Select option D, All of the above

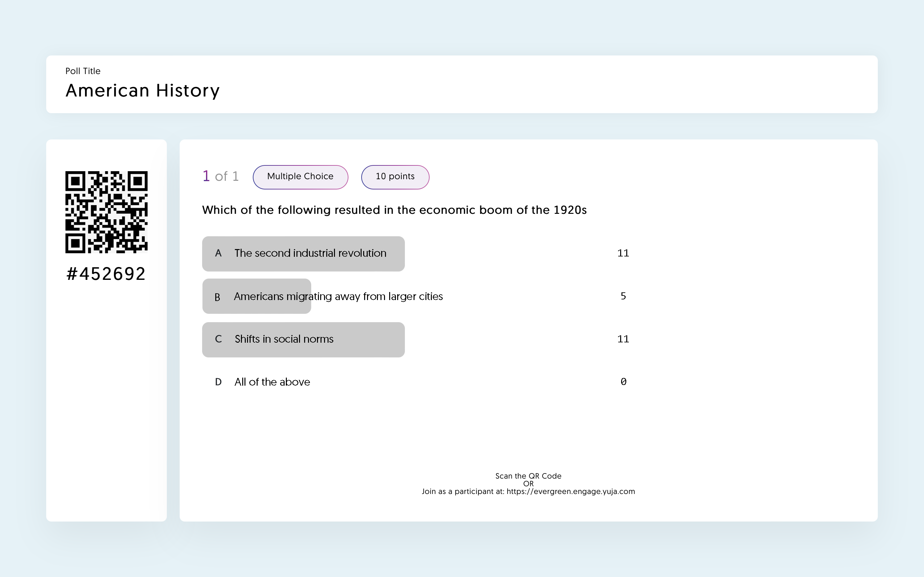[272, 382]
